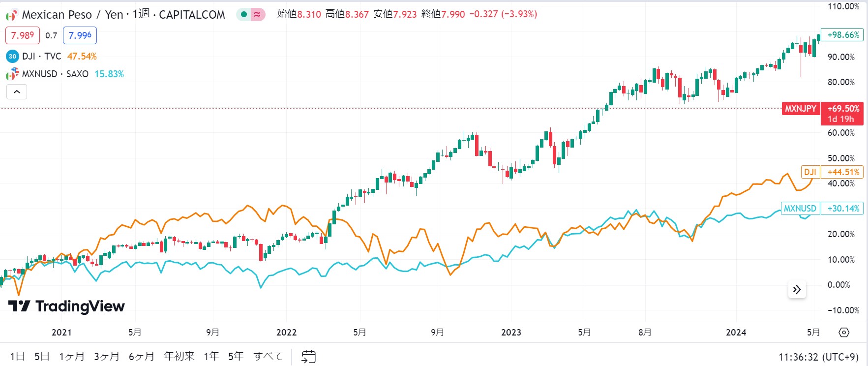Click the 終値7.990 close value

[443, 14]
